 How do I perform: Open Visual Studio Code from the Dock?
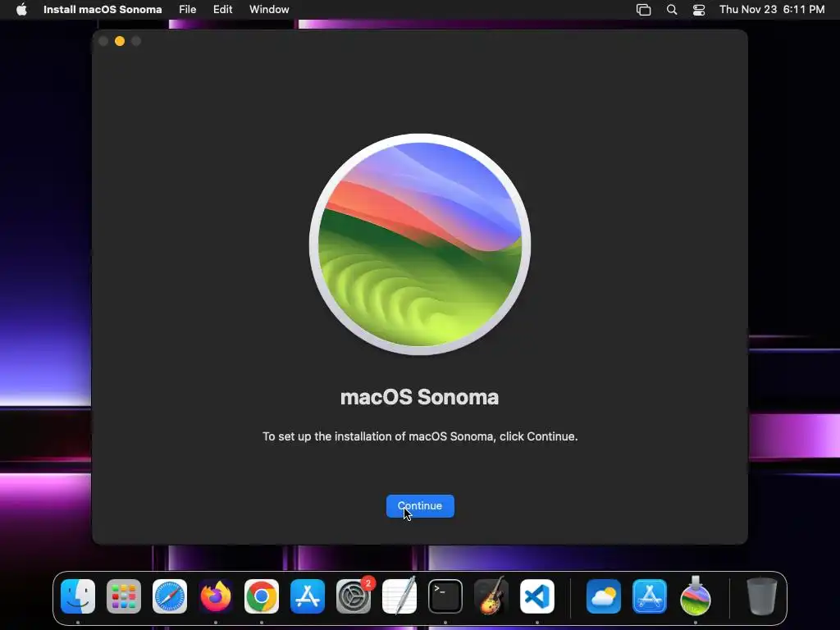pos(537,596)
